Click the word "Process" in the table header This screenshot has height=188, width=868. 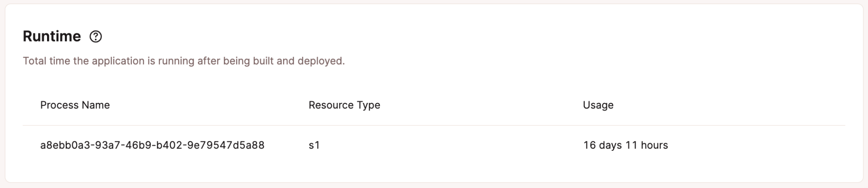click(x=57, y=105)
